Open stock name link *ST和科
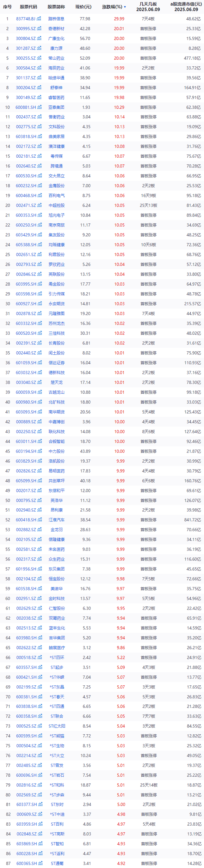Image resolution: width=204 pixels, height=868 pixels. [x=57, y=785]
